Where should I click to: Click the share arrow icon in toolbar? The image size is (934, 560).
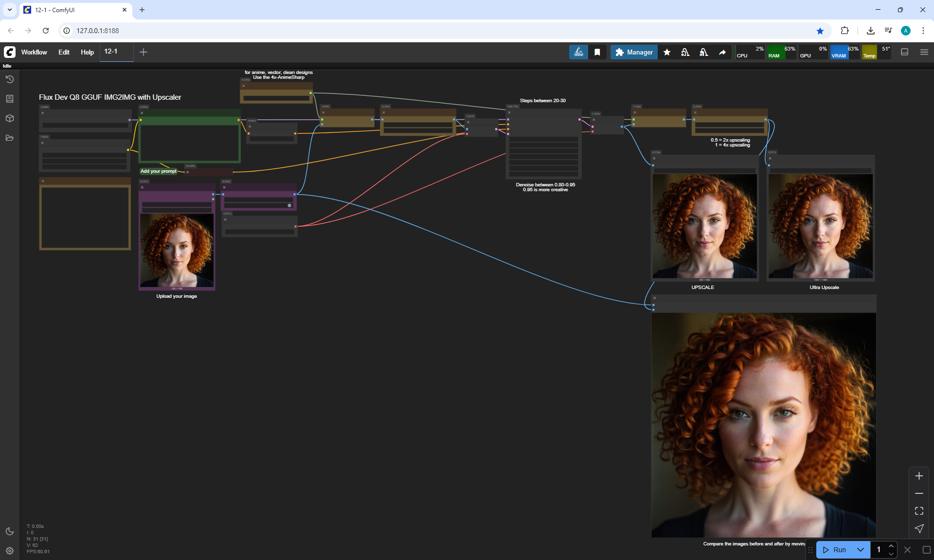722,52
